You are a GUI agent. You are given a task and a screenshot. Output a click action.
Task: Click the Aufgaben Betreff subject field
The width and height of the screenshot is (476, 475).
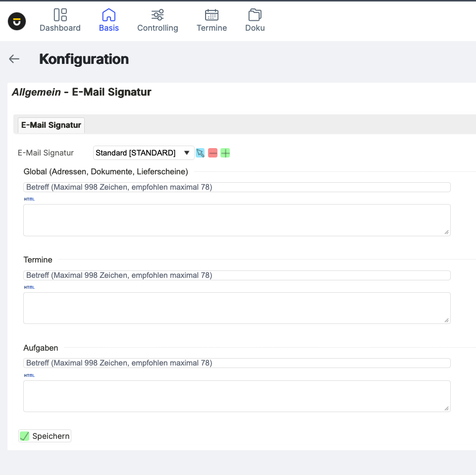tap(237, 363)
